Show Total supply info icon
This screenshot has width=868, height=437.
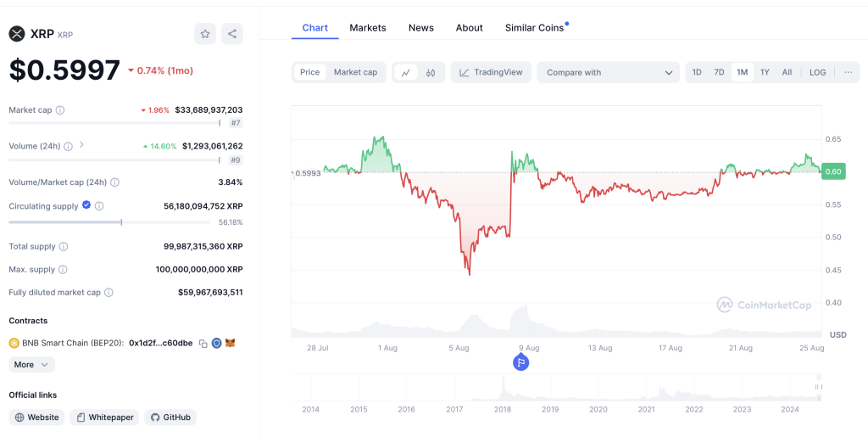[x=64, y=246]
